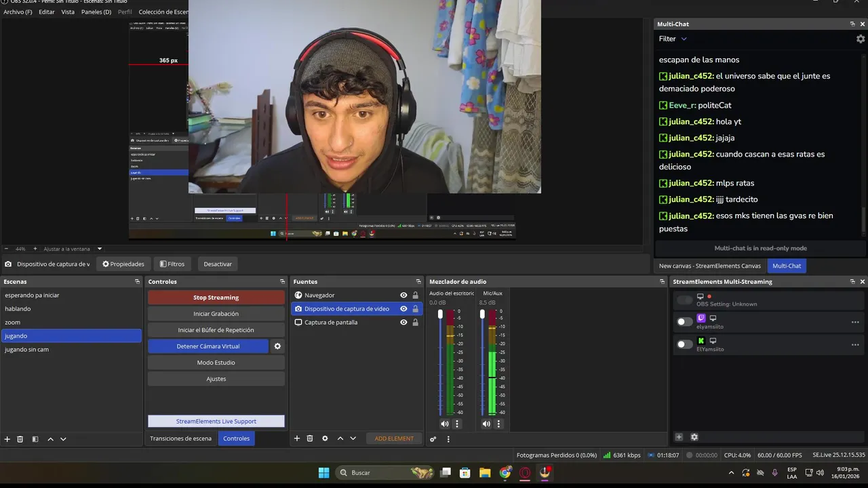Image resolution: width=868 pixels, height=488 pixels.
Task: Lock the Navegador source
Action: coord(415,296)
